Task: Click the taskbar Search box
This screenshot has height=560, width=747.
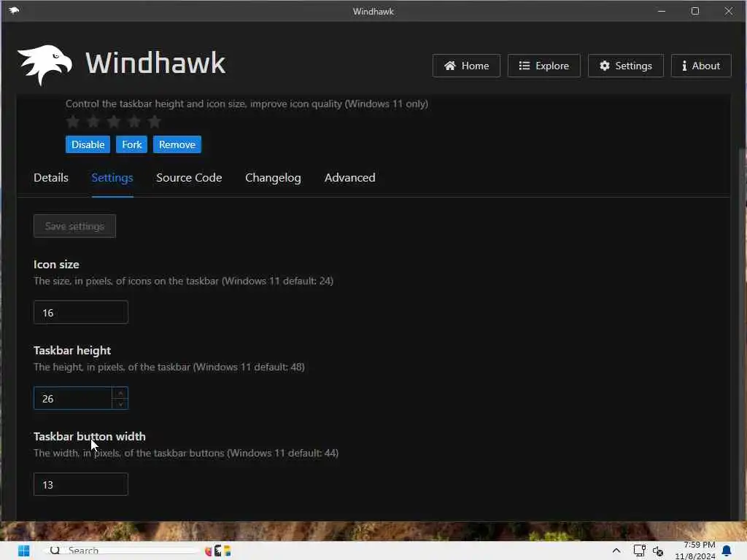Action: pos(123,551)
